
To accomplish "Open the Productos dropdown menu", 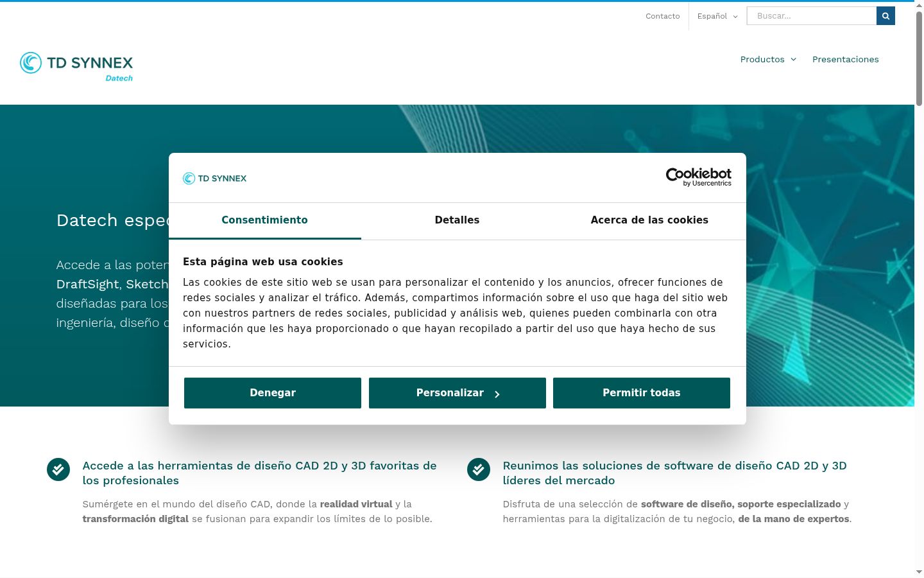I will point(768,59).
